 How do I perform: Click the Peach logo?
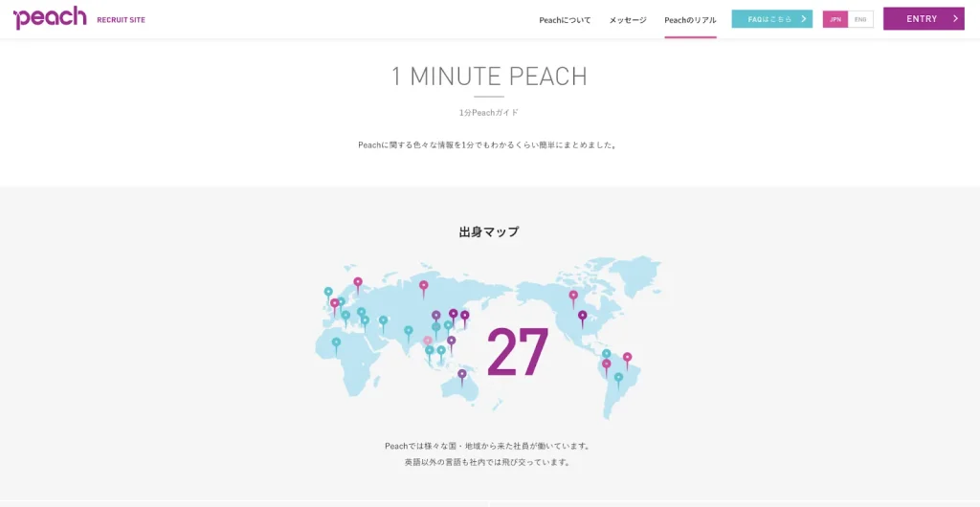click(x=50, y=18)
